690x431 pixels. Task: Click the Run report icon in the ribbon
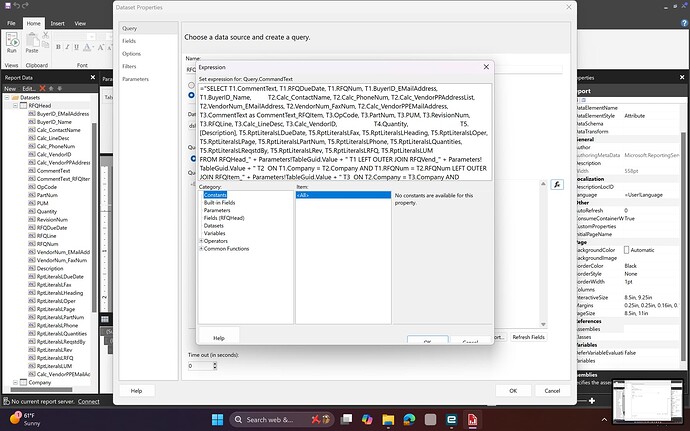12,41
